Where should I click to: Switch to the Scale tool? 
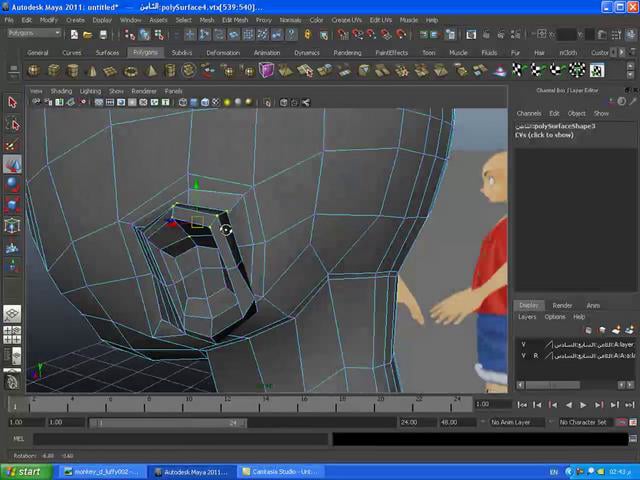(x=12, y=204)
